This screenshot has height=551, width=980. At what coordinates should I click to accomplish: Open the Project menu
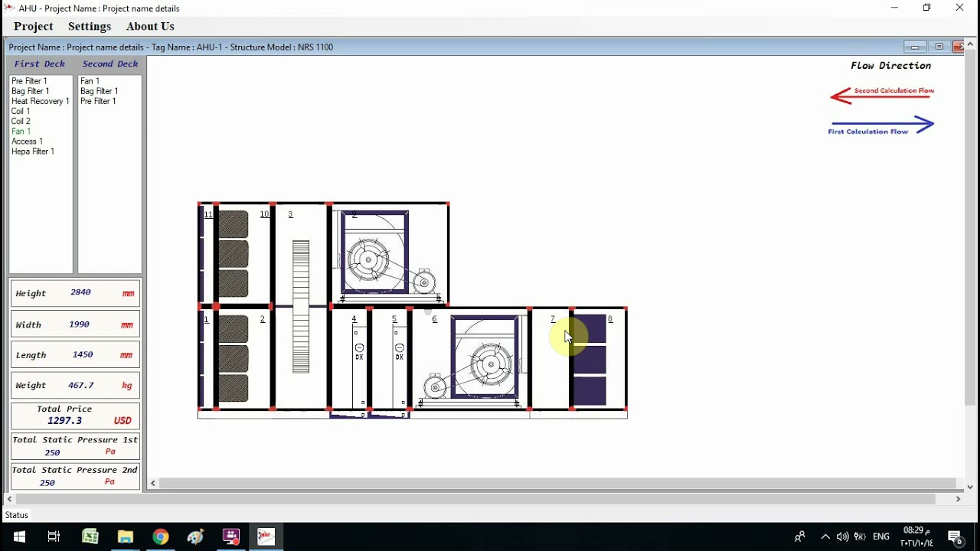point(34,26)
